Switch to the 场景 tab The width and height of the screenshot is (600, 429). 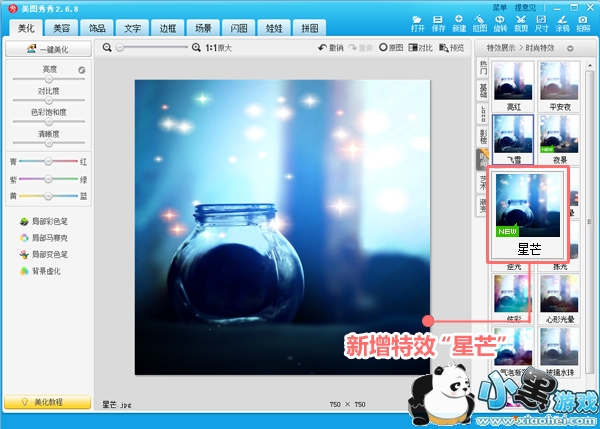click(203, 28)
